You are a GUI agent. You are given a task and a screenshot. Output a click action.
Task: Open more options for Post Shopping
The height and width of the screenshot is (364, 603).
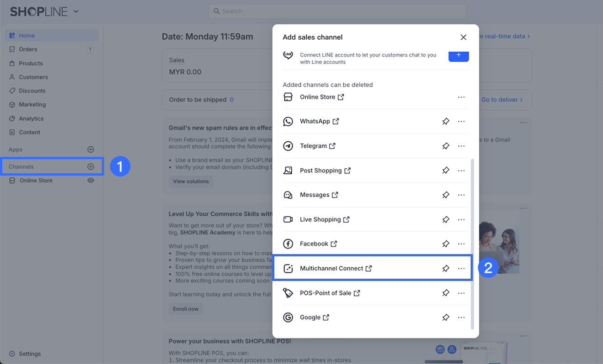coord(461,171)
